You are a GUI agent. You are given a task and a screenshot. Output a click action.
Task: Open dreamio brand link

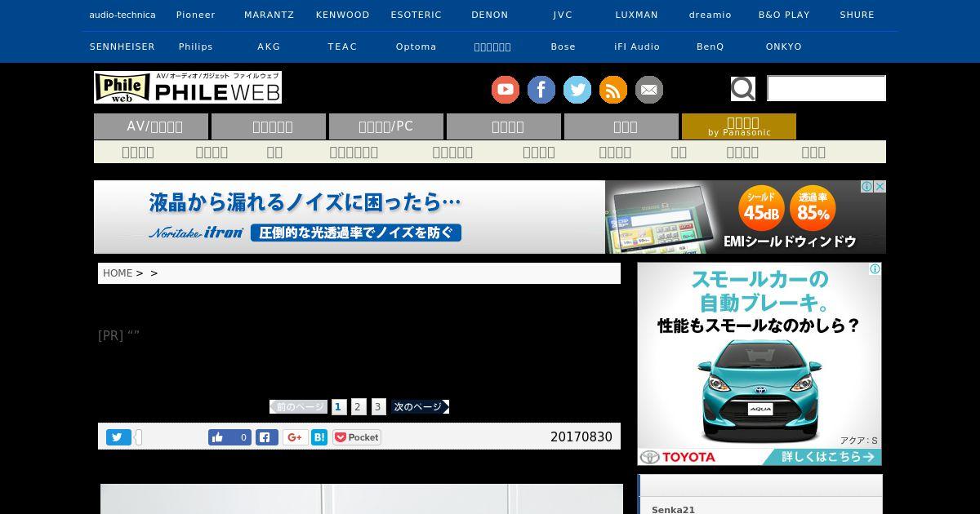(x=710, y=15)
